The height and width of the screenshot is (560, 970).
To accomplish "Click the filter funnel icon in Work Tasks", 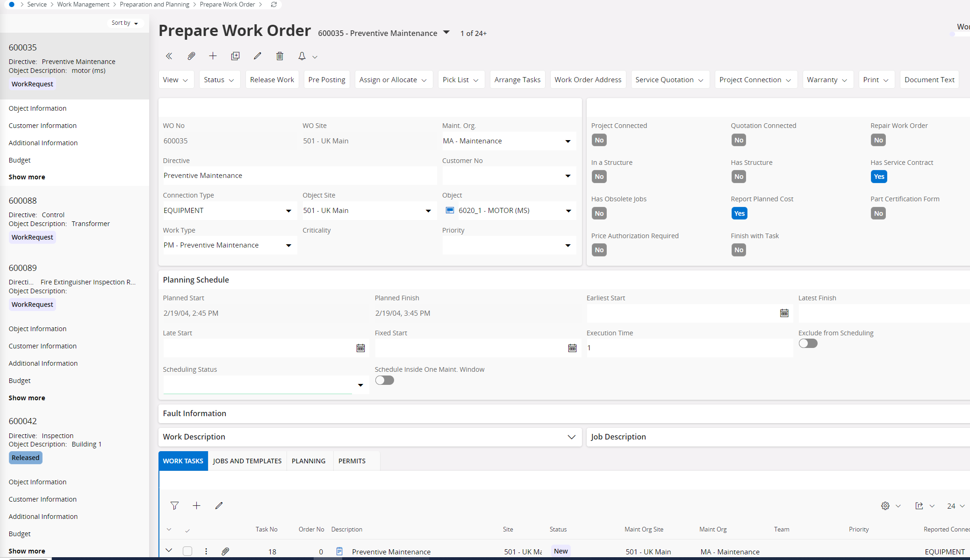I will [174, 505].
